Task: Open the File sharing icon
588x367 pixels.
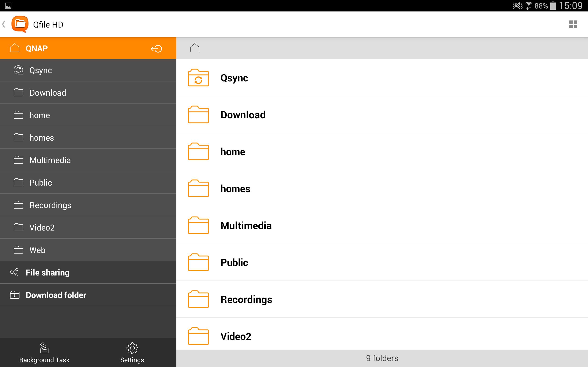Action: (14, 272)
